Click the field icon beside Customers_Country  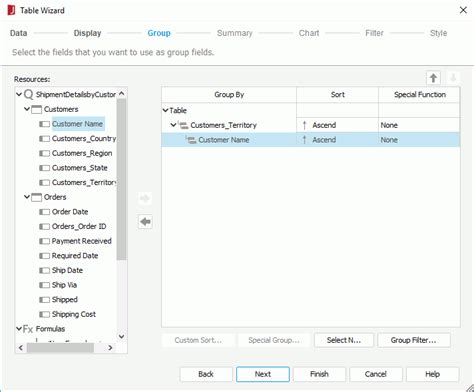pyautogui.click(x=44, y=139)
